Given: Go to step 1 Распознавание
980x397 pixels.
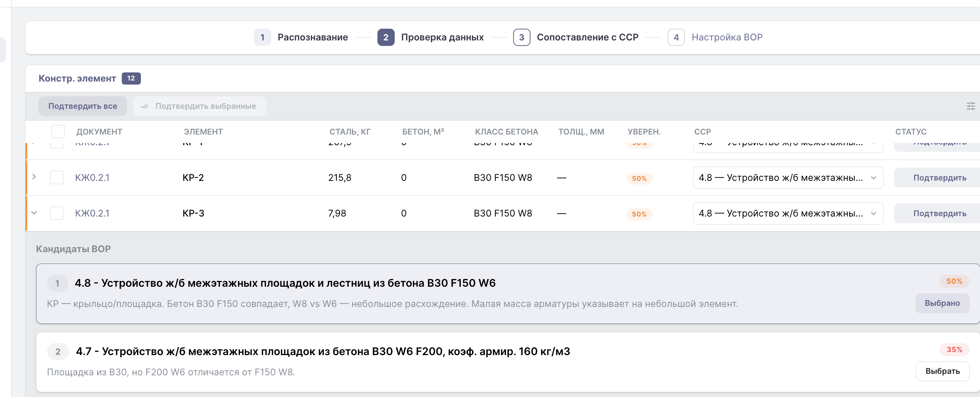Looking at the screenshot, I should tap(301, 37).
